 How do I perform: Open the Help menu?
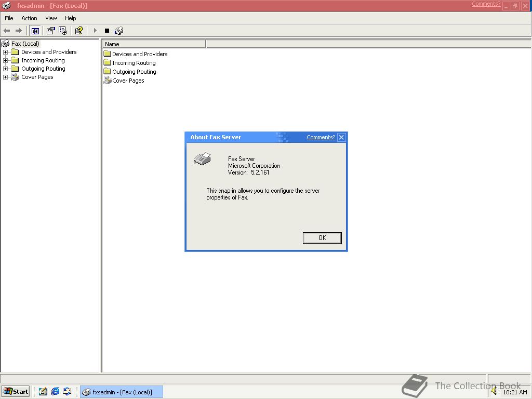[70, 18]
